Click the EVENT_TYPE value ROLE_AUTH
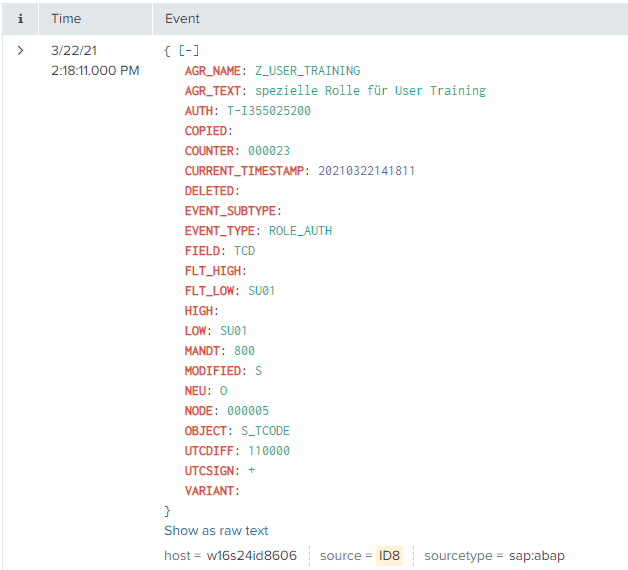 pyautogui.click(x=301, y=231)
